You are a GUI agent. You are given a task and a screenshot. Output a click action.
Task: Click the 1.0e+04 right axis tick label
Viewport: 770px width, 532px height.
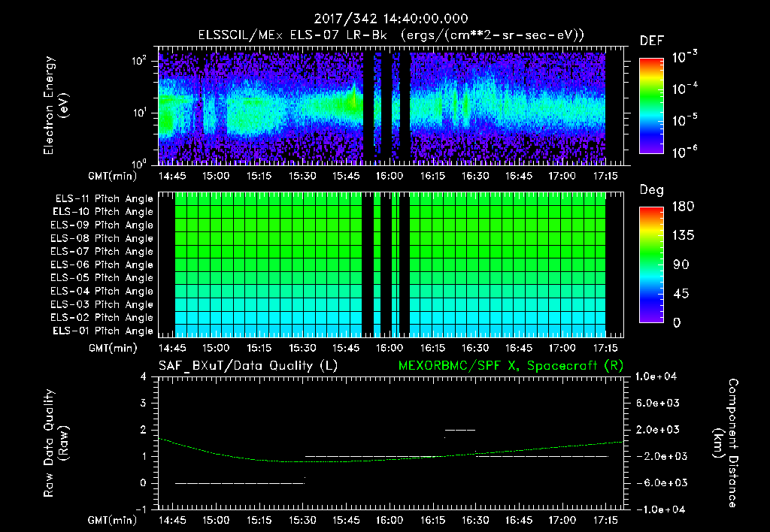pyautogui.click(x=658, y=376)
